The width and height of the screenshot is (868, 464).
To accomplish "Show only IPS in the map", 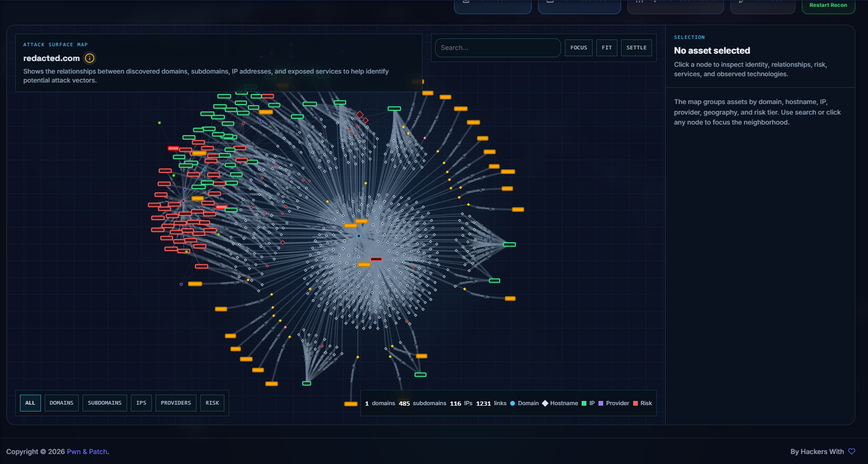I will (x=141, y=403).
